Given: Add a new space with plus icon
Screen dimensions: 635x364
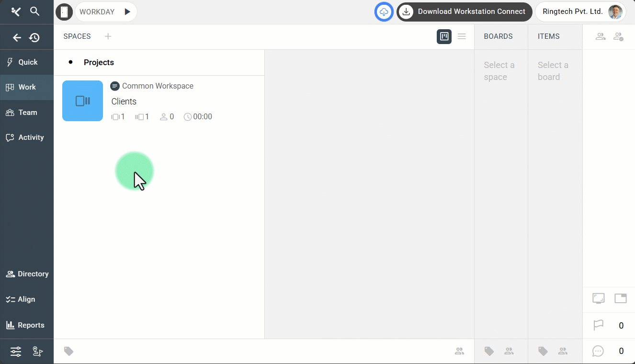Looking at the screenshot, I should tap(108, 36).
